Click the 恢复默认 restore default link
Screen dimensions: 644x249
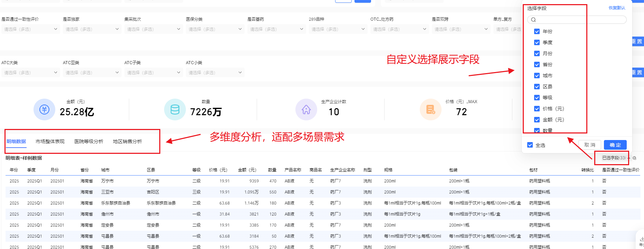(x=617, y=8)
